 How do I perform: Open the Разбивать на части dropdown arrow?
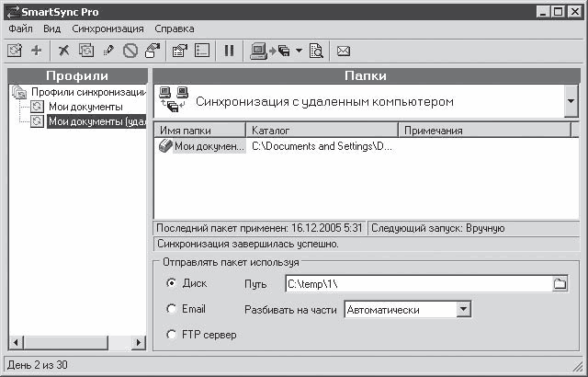click(464, 310)
